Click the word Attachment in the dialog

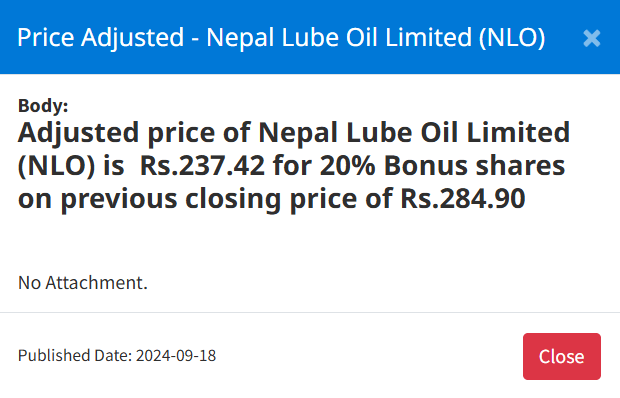coord(96,283)
